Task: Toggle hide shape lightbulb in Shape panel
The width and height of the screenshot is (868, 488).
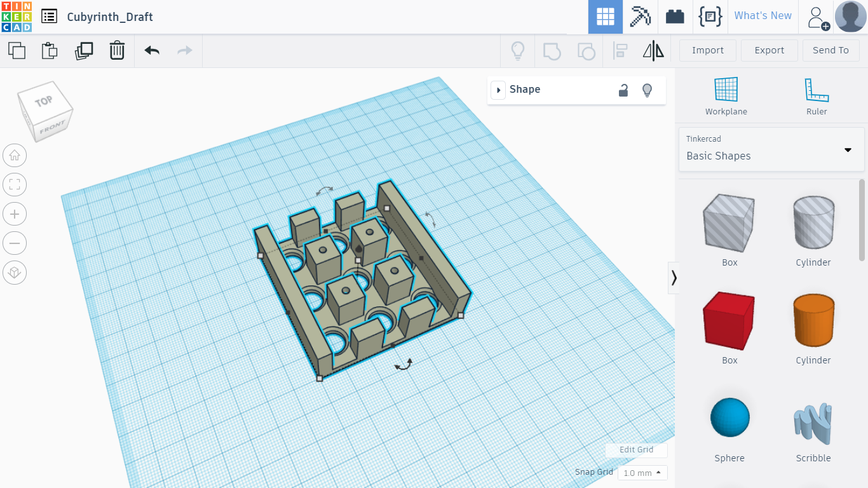Action: (647, 90)
